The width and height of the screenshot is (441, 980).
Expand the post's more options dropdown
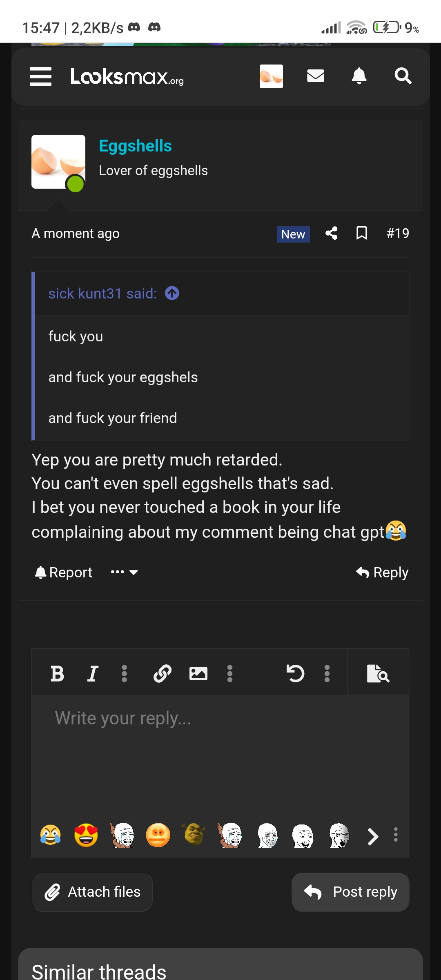point(124,572)
